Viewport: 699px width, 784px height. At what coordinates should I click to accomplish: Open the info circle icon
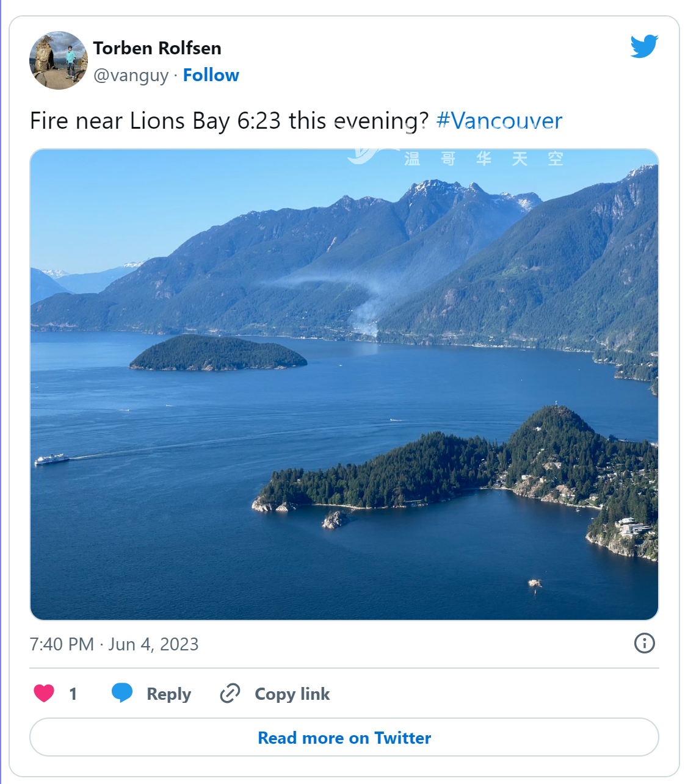pos(645,643)
